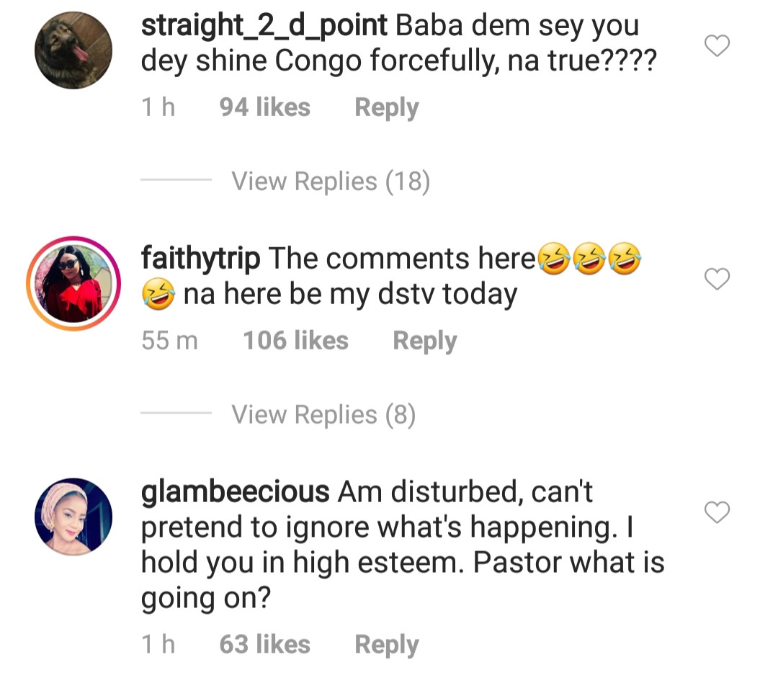Reply to faithytrip's comment
The width and height of the screenshot is (777, 682).
pos(424,341)
